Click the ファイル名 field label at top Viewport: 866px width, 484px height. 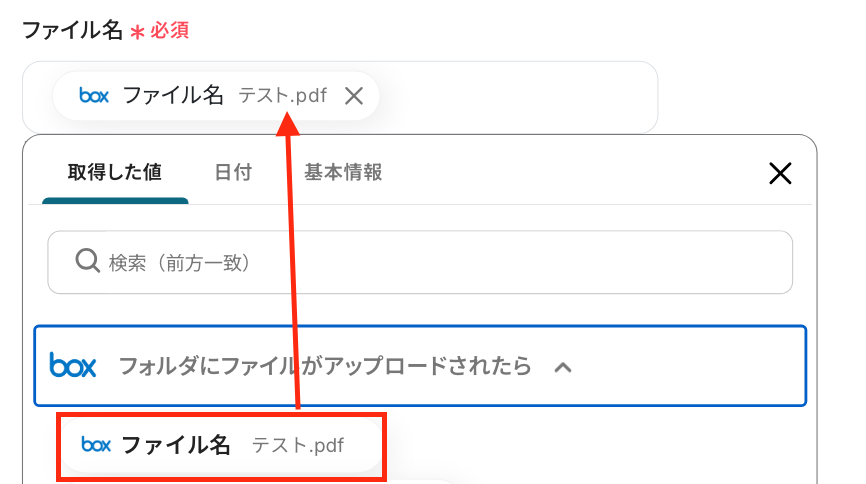(72, 30)
